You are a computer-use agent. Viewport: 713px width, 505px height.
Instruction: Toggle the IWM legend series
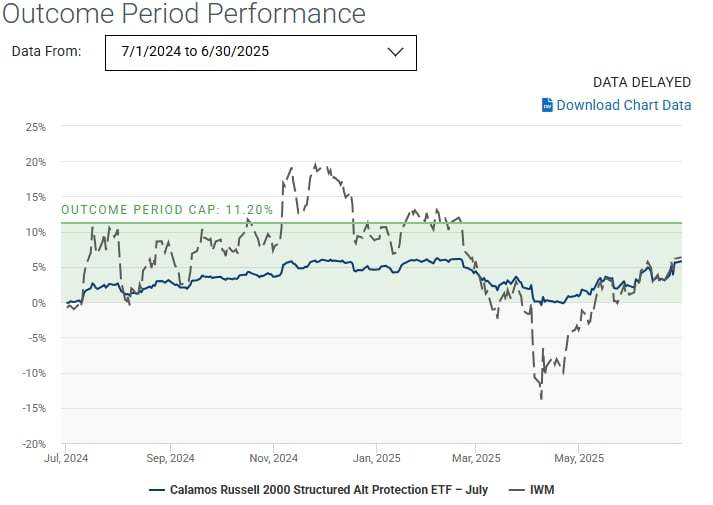pyautogui.click(x=540, y=490)
